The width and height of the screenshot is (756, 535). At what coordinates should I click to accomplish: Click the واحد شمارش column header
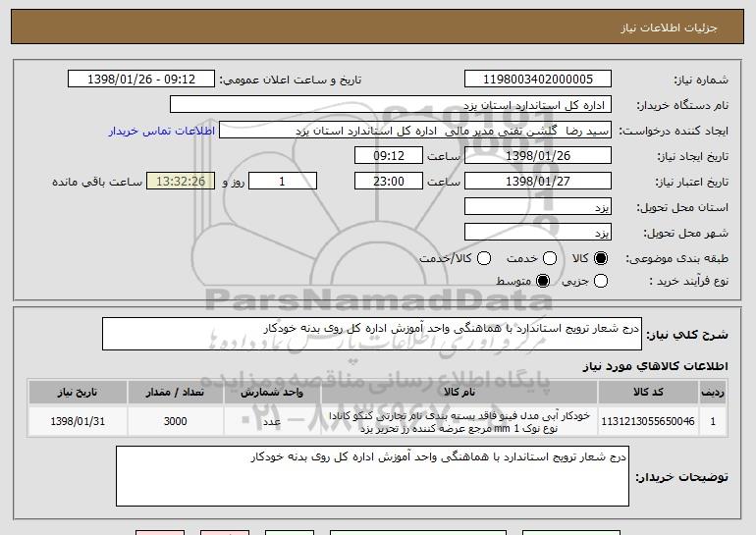[272, 393]
